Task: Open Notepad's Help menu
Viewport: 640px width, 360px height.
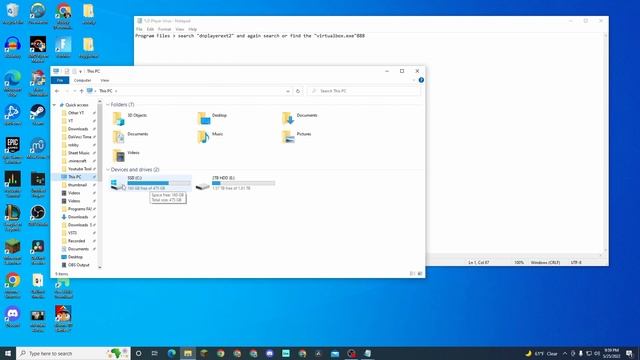Action: coord(192,29)
